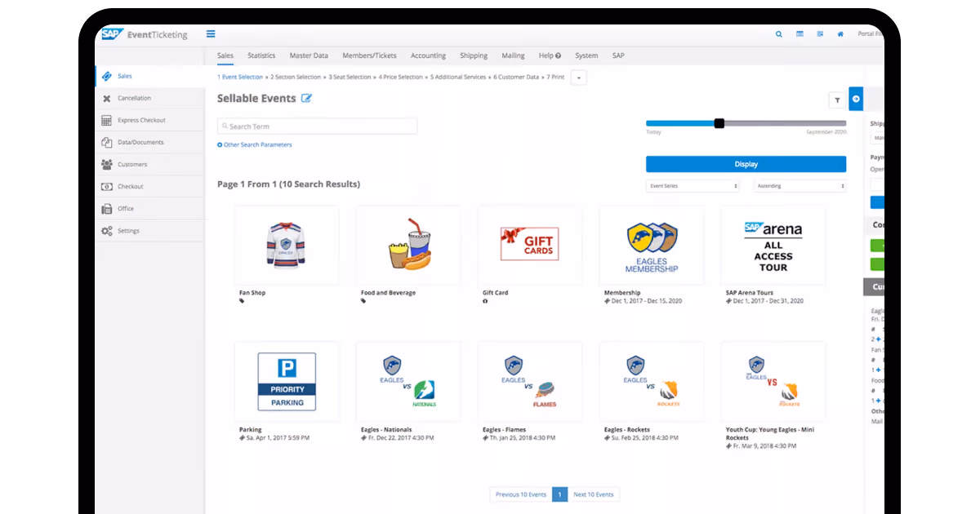Expand the dropdown after 7 Print step
This screenshot has height=514, width=980.
tap(578, 78)
